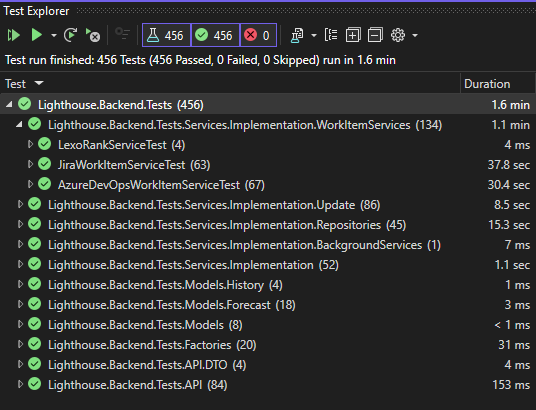Viewport: 536px width, 410px height.
Task: Click the Expand All icon
Action: pos(353,35)
